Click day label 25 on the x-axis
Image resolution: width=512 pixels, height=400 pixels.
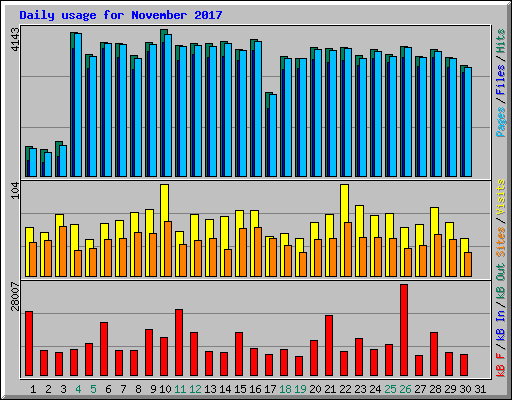390,389
